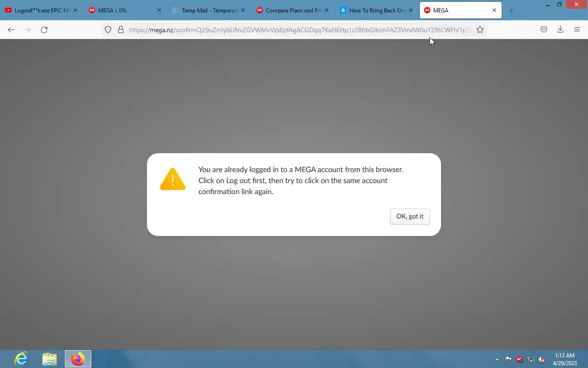Switch to the LogonF**k.exe EPIC YouTube tab
This screenshot has height=368, width=588.
41,10
